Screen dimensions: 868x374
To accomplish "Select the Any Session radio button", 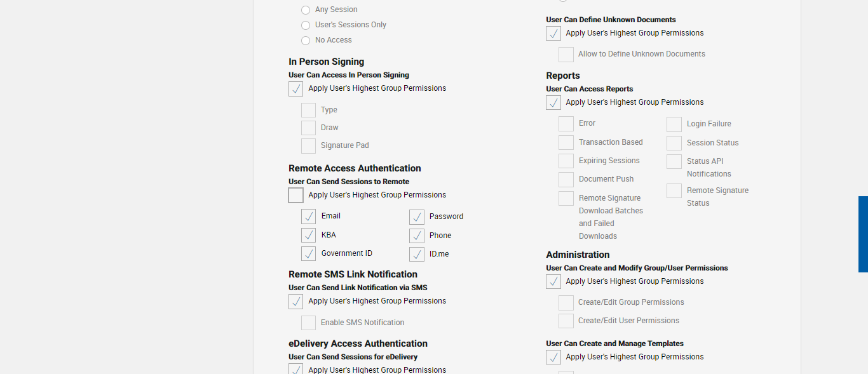I will point(306,10).
